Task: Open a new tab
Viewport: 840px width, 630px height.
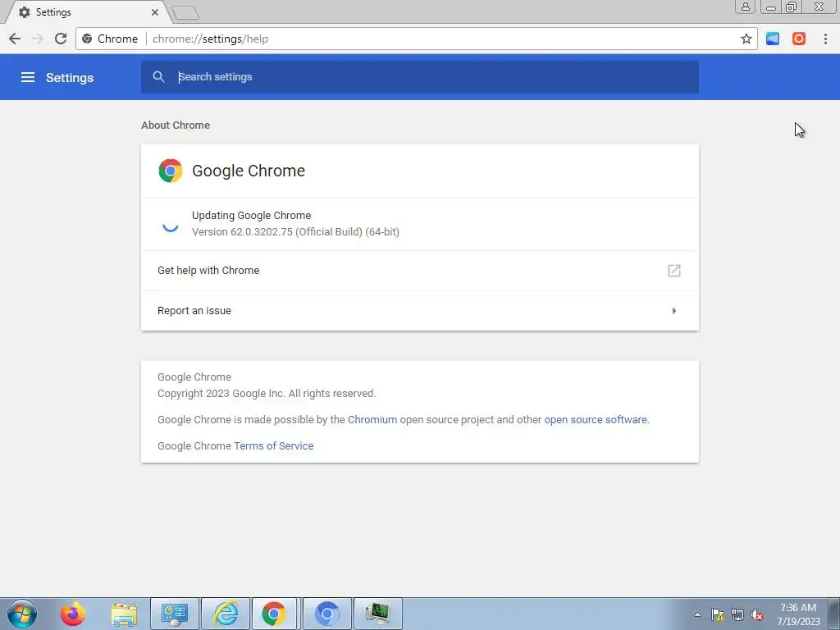Action: 185,12
